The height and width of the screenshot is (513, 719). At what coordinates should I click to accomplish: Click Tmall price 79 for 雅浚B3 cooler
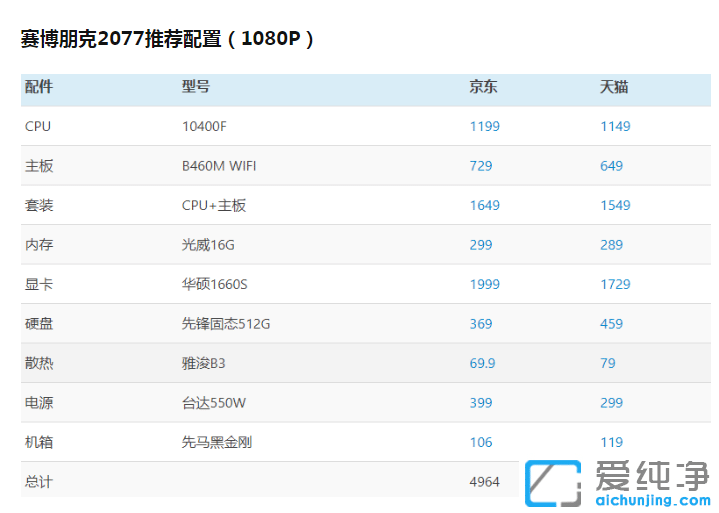(x=607, y=363)
